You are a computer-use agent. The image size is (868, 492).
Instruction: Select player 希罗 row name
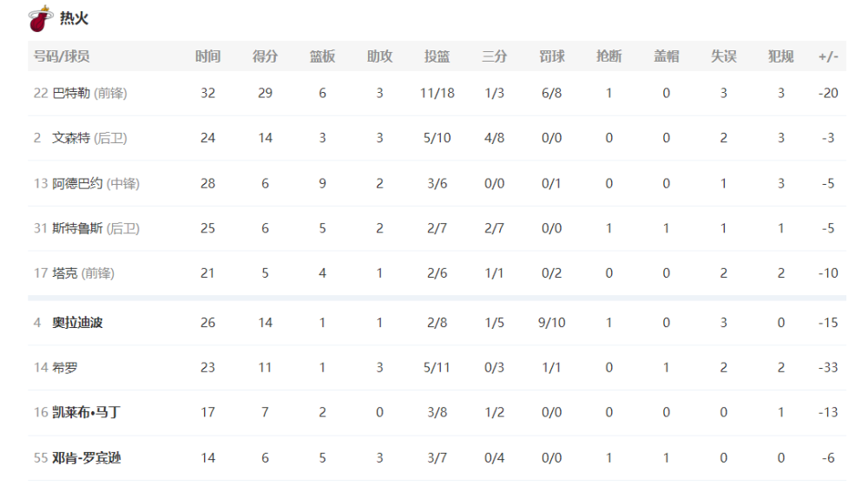coord(65,367)
